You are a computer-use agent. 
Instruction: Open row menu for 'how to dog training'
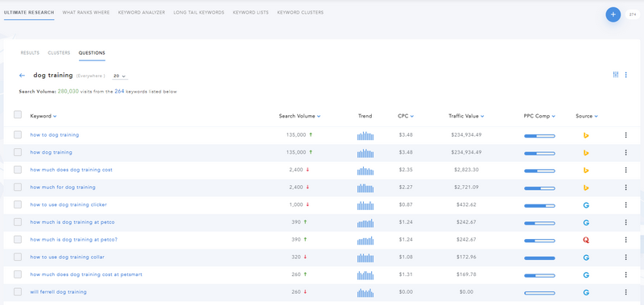pyautogui.click(x=625, y=135)
